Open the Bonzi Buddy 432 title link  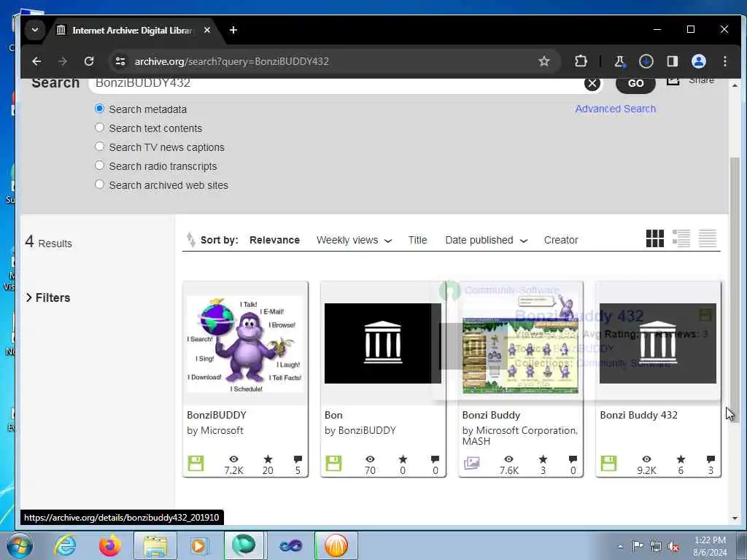638,415
